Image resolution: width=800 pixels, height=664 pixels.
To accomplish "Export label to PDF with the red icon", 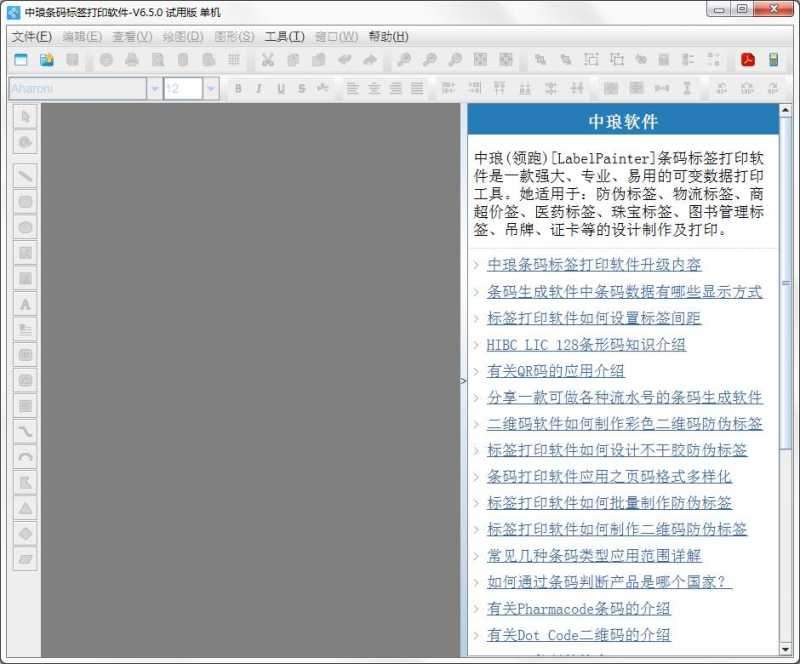I will point(748,59).
